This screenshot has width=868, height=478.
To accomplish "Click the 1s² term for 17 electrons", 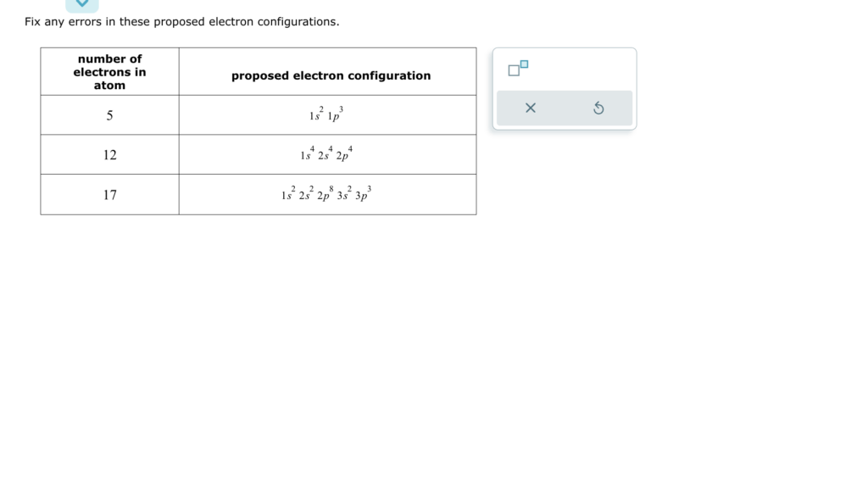I will [x=288, y=195].
